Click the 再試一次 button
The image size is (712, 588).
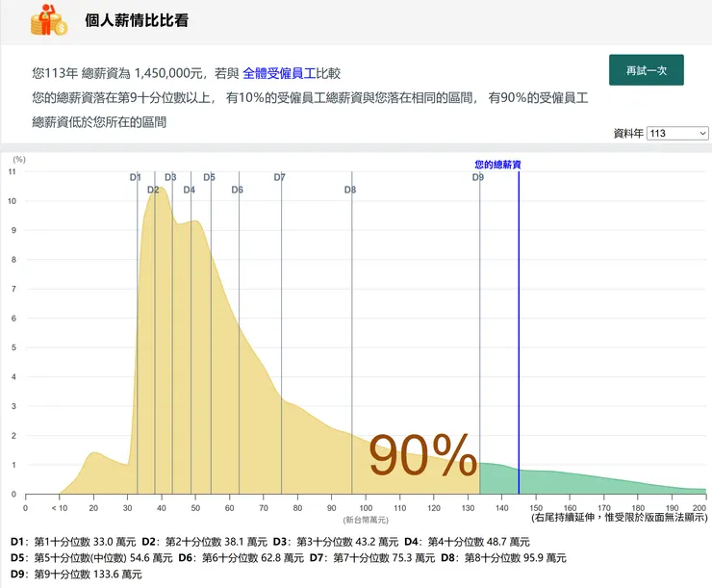647,70
